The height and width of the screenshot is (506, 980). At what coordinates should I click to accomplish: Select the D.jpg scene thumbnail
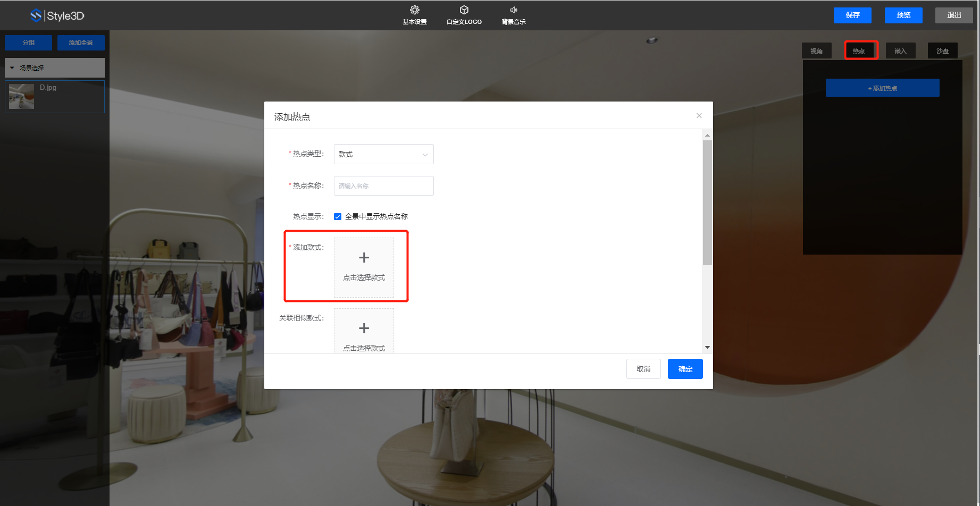click(x=22, y=97)
